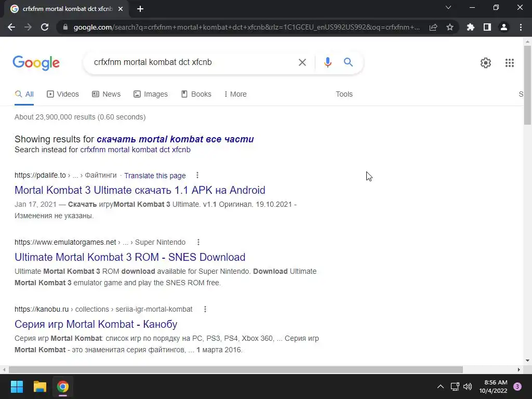532x399 pixels.
Task: Show hidden system tray icons
Action: (441, 387)
